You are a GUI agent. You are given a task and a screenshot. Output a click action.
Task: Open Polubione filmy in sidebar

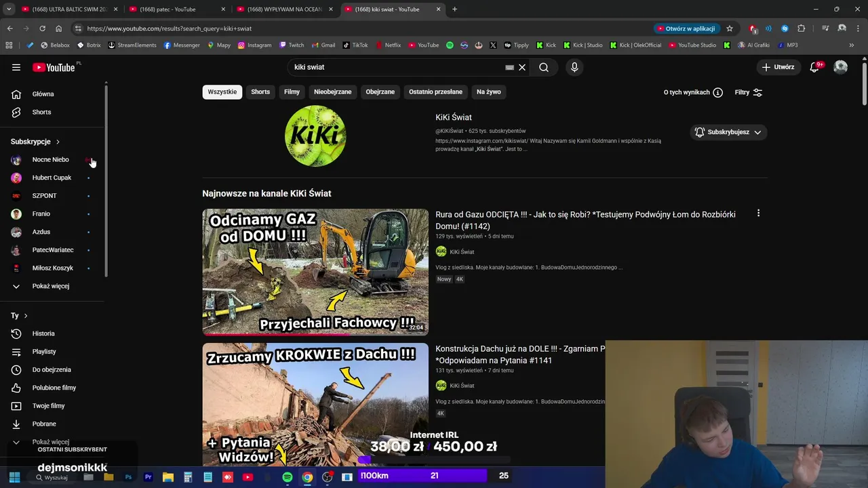[53, 388]
